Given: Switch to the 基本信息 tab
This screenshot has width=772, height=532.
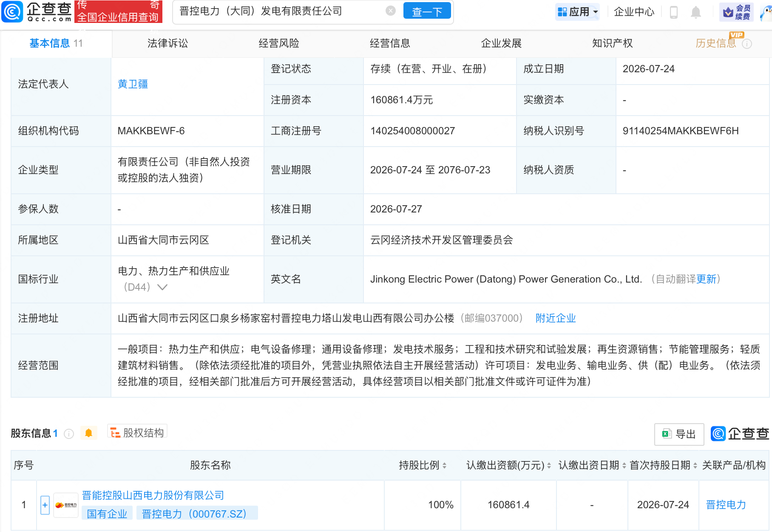Looking at the screenshot, I should [56, 43].
